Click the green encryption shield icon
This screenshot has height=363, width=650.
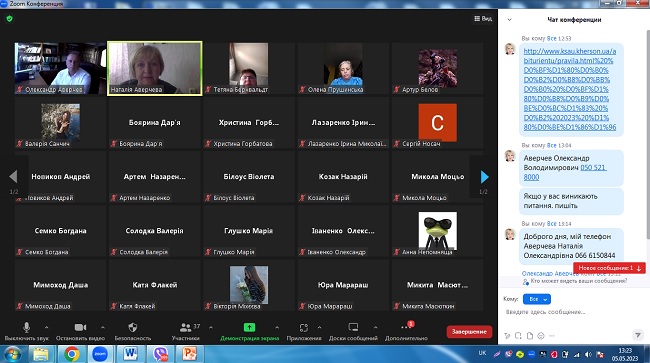(x=10, y=19)
